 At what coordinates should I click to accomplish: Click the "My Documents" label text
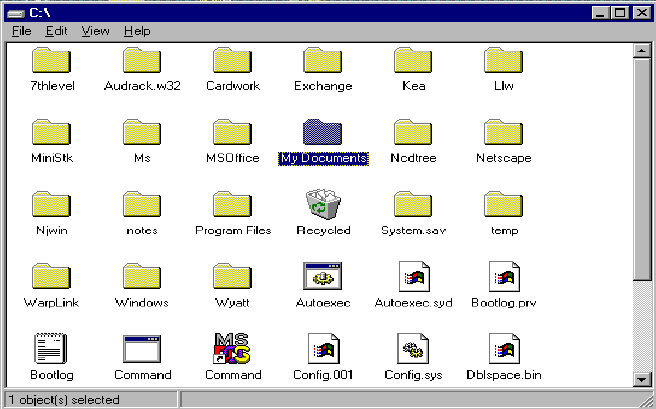tap(323, 158)
